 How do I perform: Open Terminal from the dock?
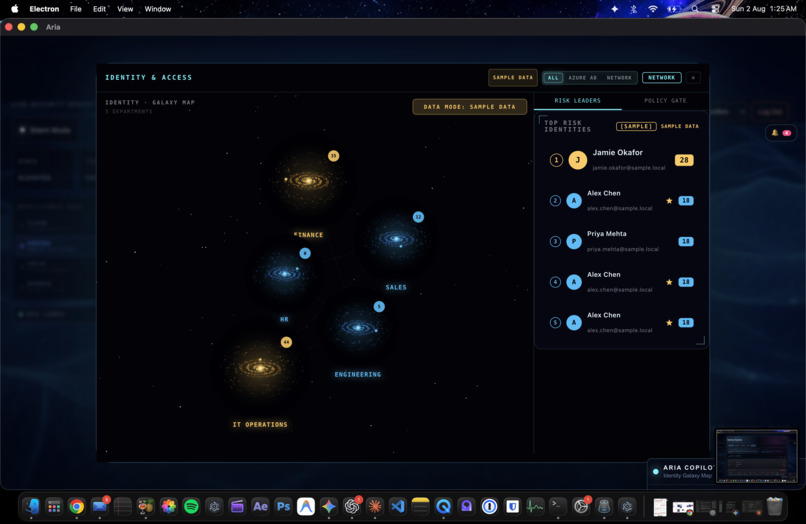pyautogui.click(x=558, y=507)
